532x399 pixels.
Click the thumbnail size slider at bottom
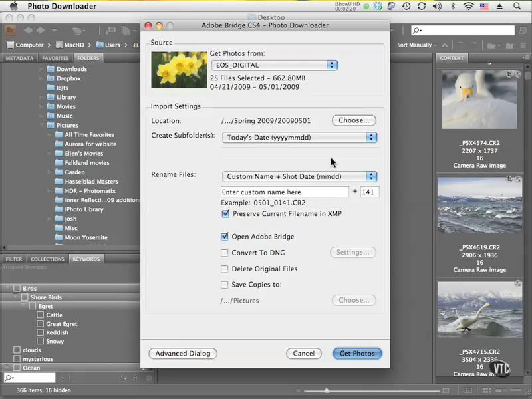coord(326,390)
